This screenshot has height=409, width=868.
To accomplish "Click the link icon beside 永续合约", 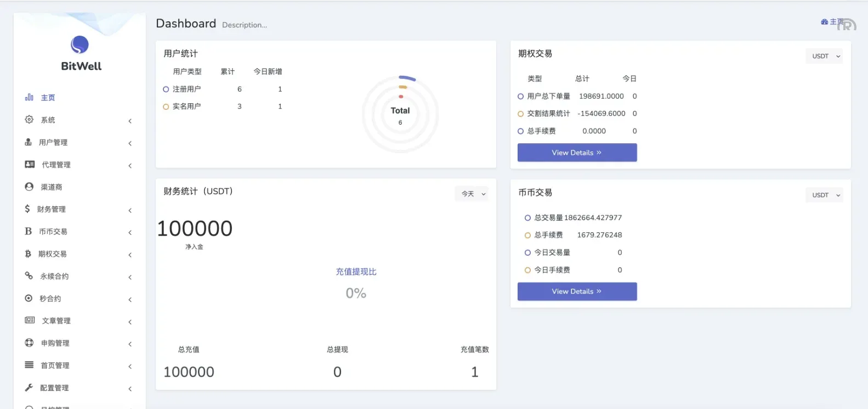I will click(x=29, y=276).
